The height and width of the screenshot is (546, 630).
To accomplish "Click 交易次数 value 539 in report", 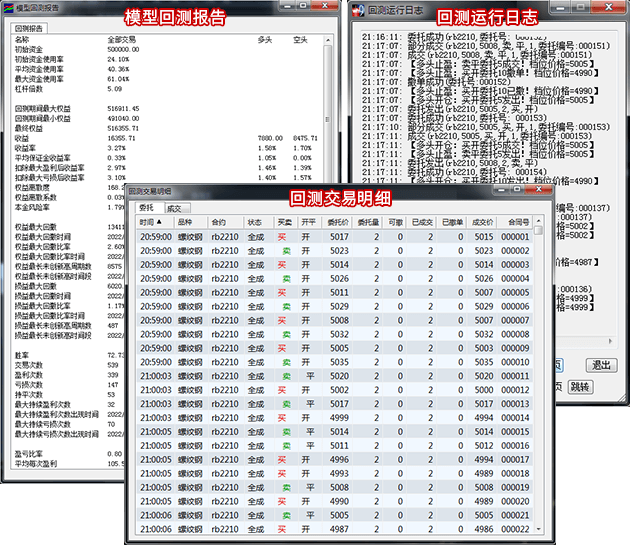I will click(113, 365).
